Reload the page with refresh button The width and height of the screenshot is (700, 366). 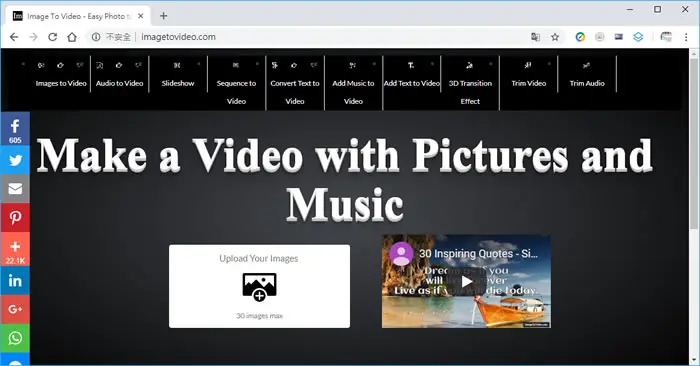[53, 37]
